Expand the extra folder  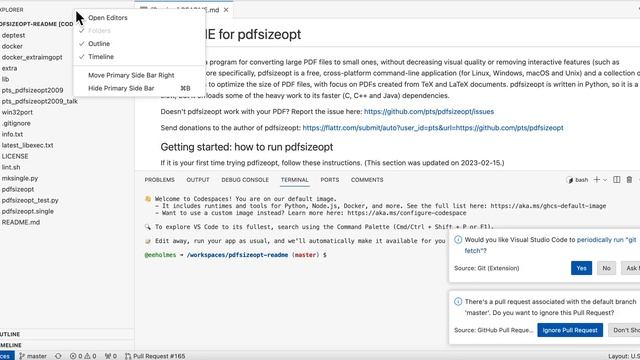click(9, 68)
